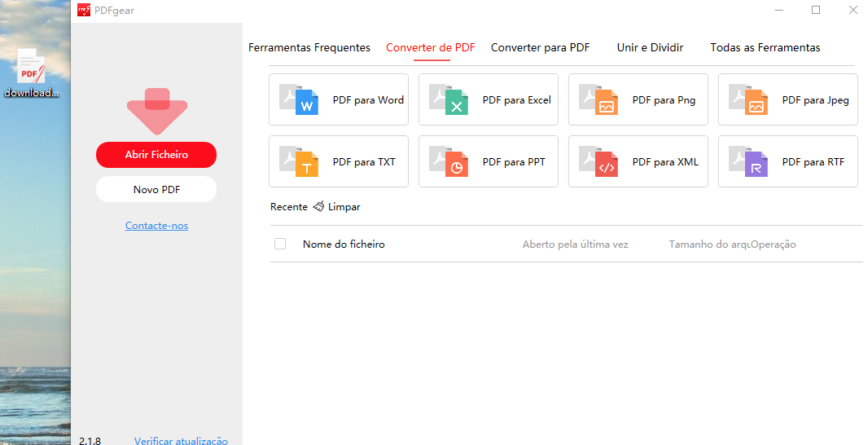The width and height of the screenshot is (868, 445).
Task: Click Aberto pela última vez column header
Action: pos(575,245)
